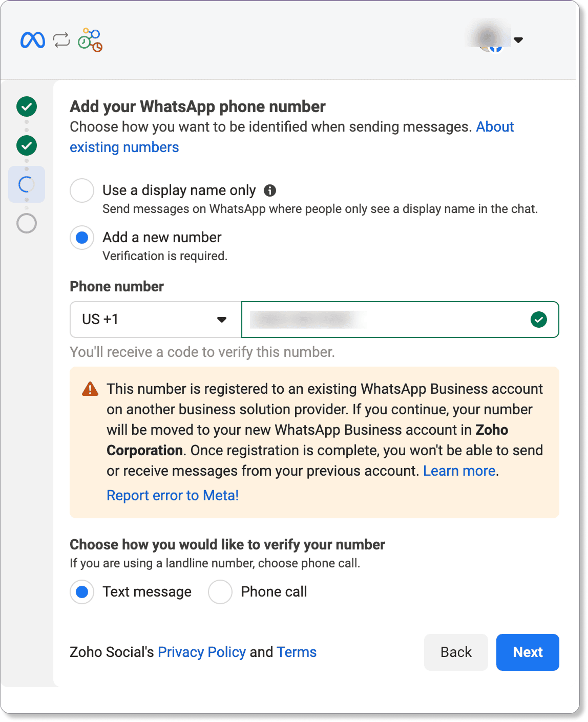Screen dimensions: 588x722
Task: Select Add a new number option
Action: (82, 238)
